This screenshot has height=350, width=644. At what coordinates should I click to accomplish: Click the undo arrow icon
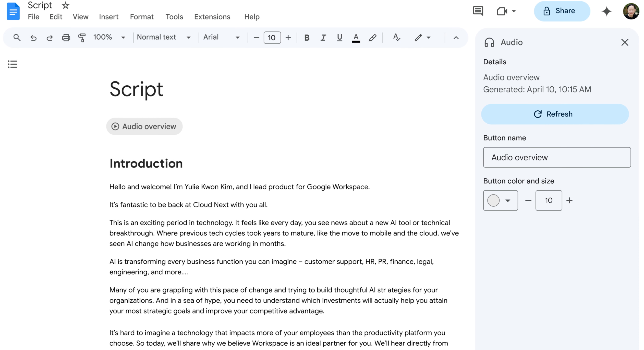(33, 38)
